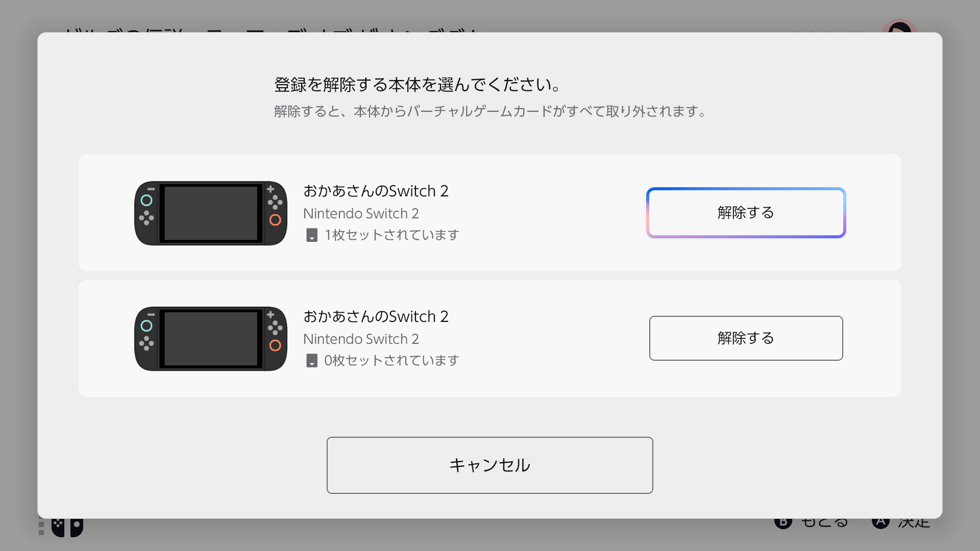
Task: Select the top Nintendo Switch 2 console illustration
Action: coord(210,213)
